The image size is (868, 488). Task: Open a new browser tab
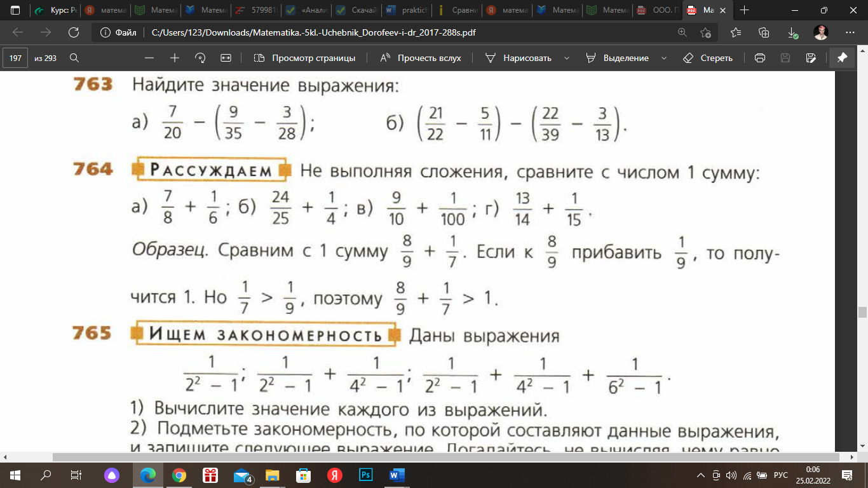(x=745, y=10)
